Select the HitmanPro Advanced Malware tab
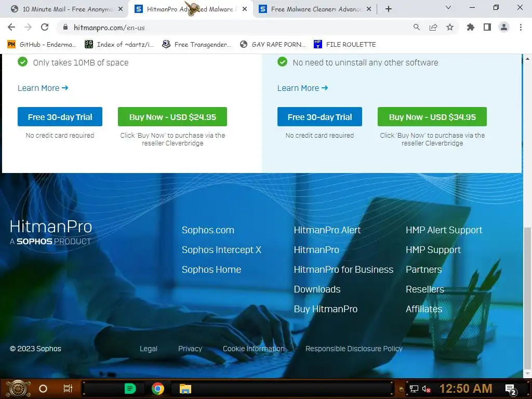Screen dimensions: 532x399 pos(190,9)
